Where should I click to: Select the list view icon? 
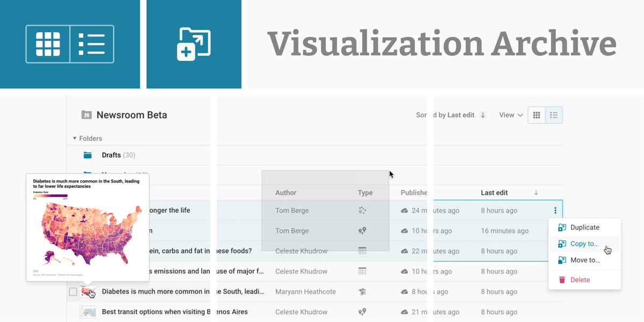554,115
